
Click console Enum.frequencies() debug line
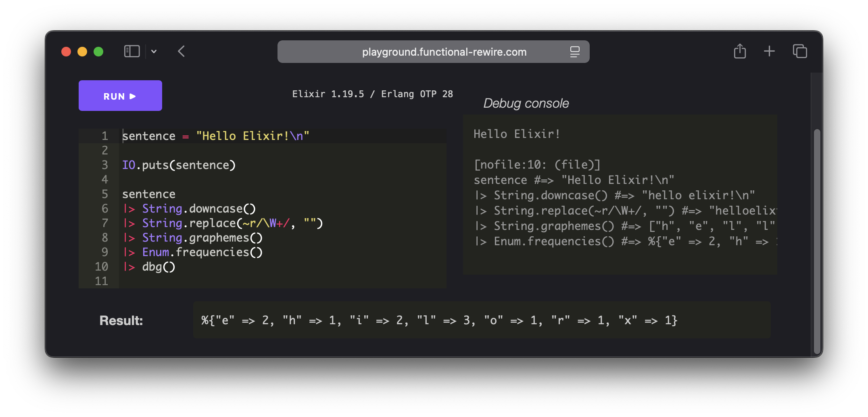625,241
